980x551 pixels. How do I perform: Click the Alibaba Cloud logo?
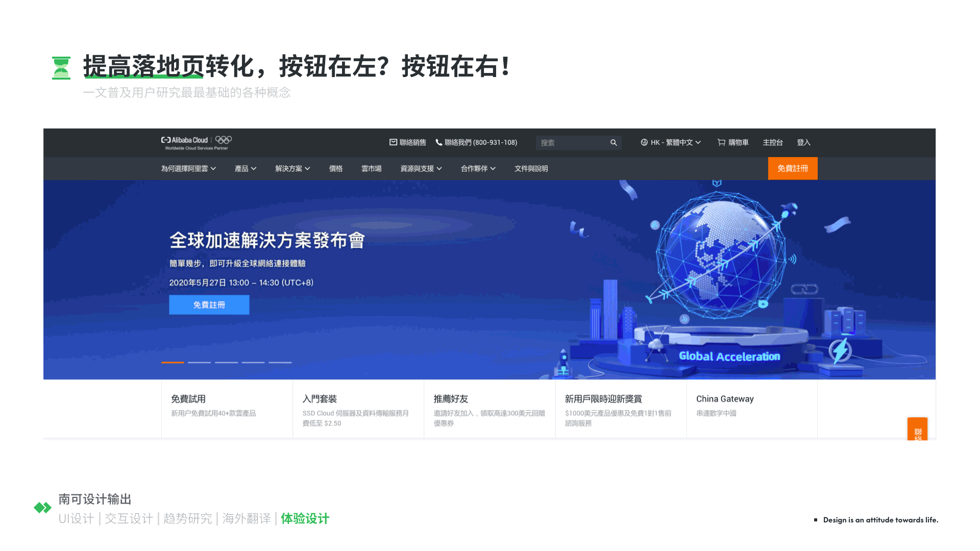(185, 140)
